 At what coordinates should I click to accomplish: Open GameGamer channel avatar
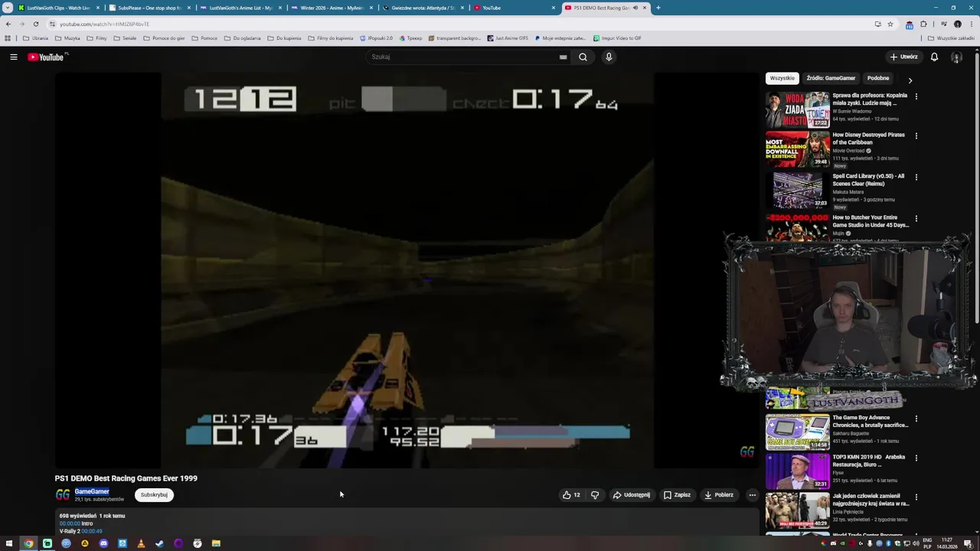click(63, 494)
